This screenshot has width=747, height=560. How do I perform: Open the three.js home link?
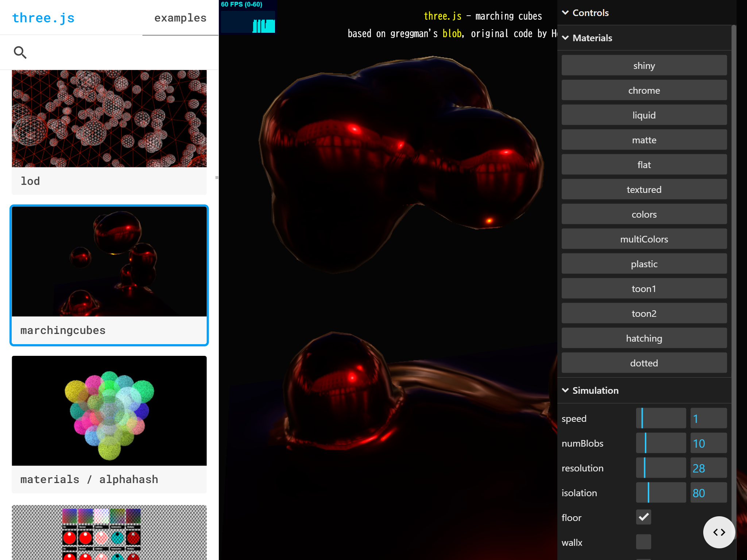43,18
